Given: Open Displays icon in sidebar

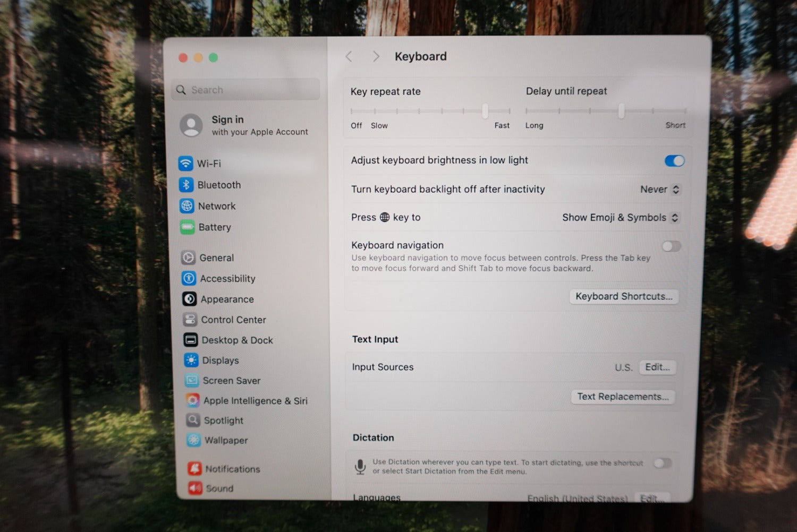Looking at the screenshot, I should pyautogui.click(x=191, y=360).
